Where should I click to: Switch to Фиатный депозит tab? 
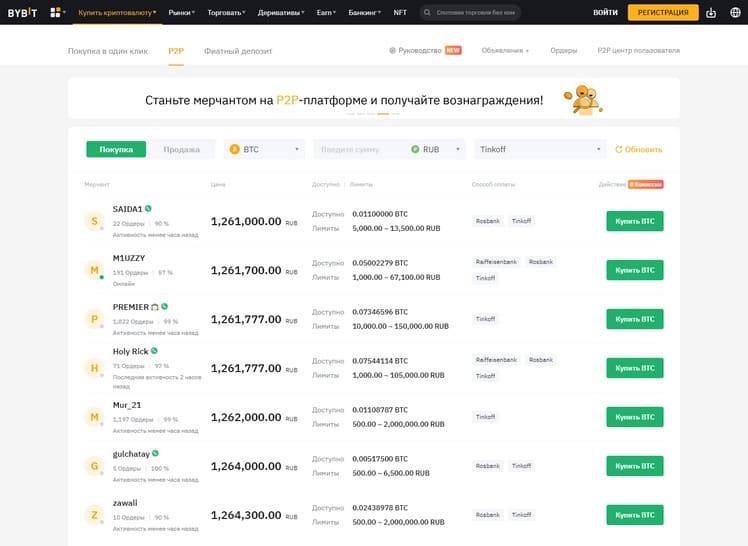pos(238,51)
